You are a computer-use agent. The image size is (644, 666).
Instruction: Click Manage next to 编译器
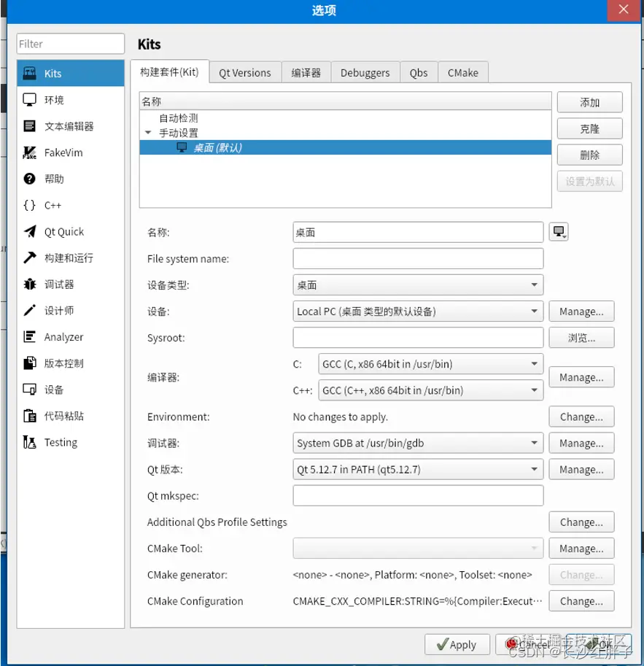click(x=581, y=377)
